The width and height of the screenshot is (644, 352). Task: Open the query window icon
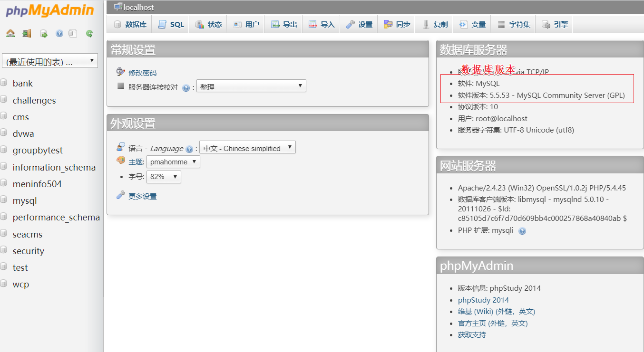coord(43,33)
